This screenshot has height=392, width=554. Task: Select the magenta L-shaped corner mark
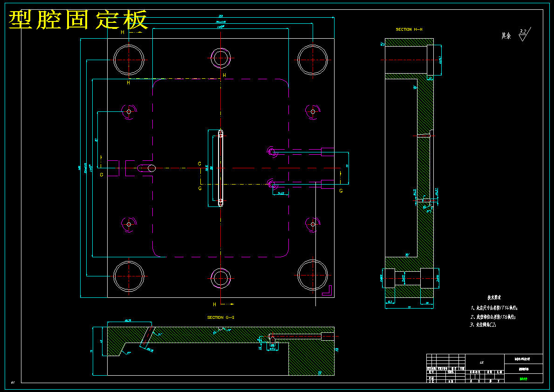click(327, 290)
